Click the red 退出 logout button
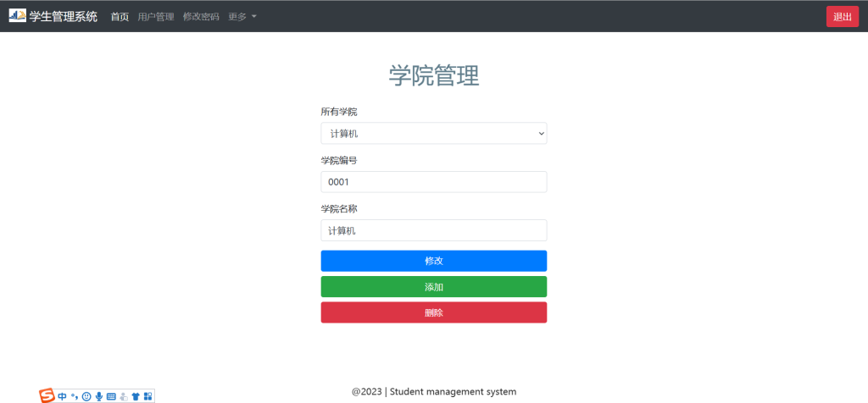The image size is (868, 403). [842, 17]
